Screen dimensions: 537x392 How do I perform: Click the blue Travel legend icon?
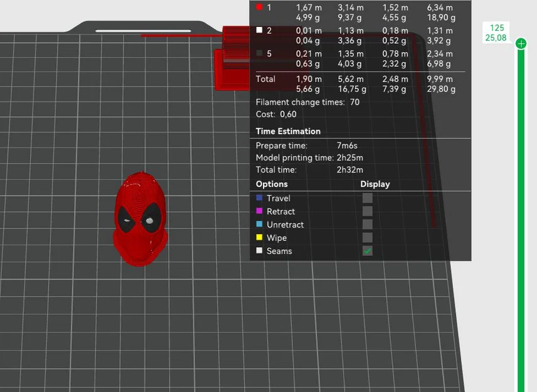pyautogui.click(x=259, y=198)
